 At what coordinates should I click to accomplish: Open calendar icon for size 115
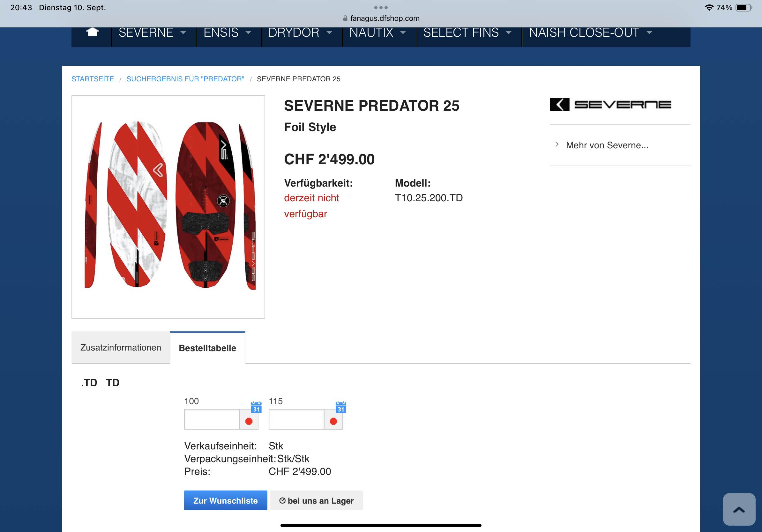pyautogui.click(x=341, y=407)
